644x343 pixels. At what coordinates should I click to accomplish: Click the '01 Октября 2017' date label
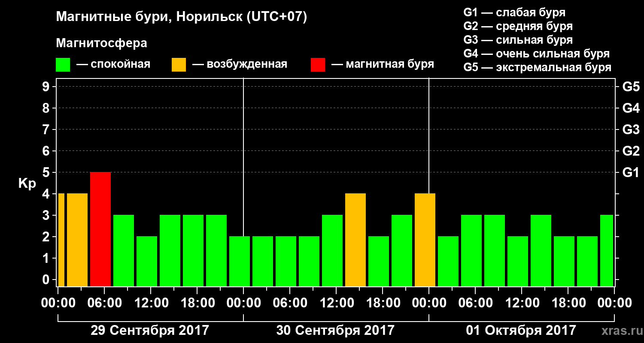tap(521, 331)
